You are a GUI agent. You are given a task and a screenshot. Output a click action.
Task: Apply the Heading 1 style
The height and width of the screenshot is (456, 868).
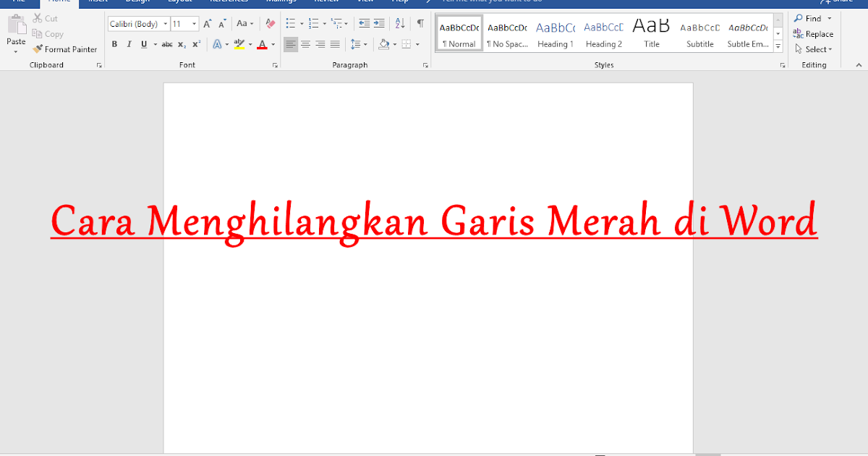point(556,33)
